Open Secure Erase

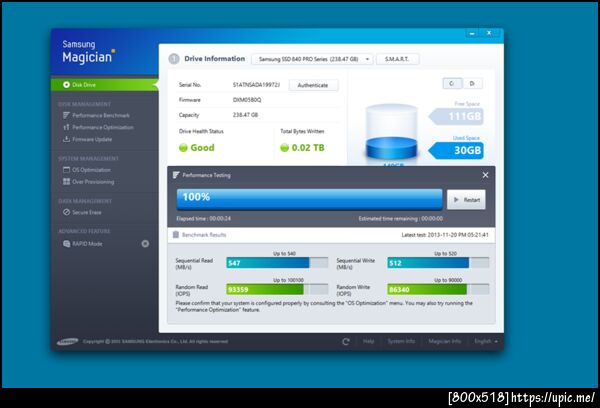(x=86, y=212)
